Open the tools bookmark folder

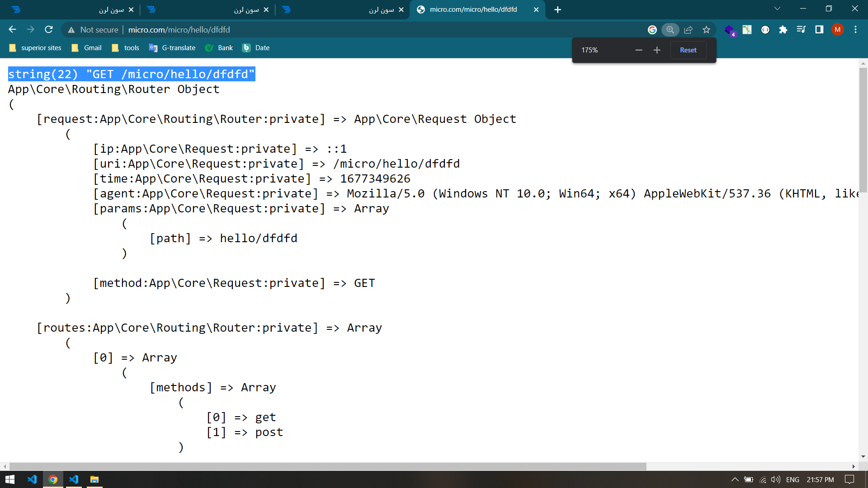pyautogui.click(x=125, y=48)
